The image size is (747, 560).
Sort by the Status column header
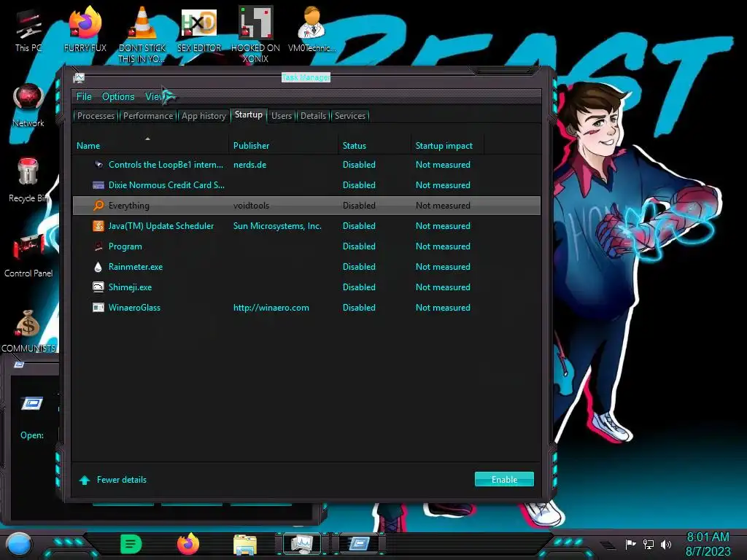click(374, 145)
